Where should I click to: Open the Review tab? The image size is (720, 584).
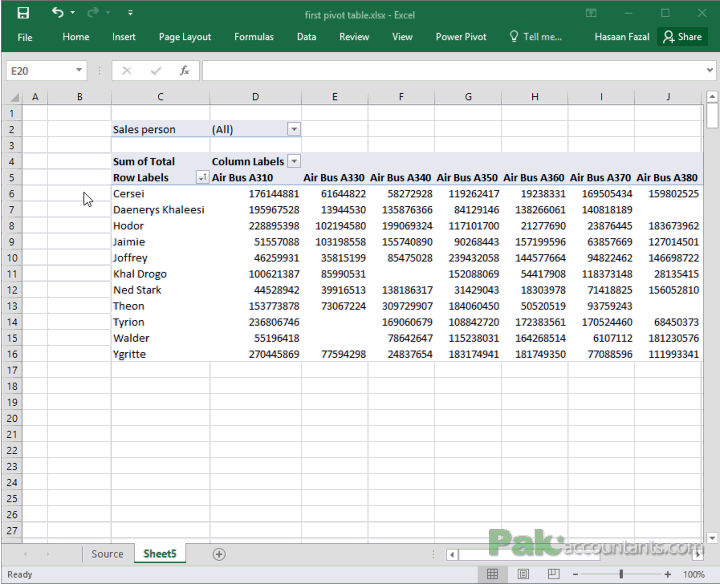coord(354,37)
